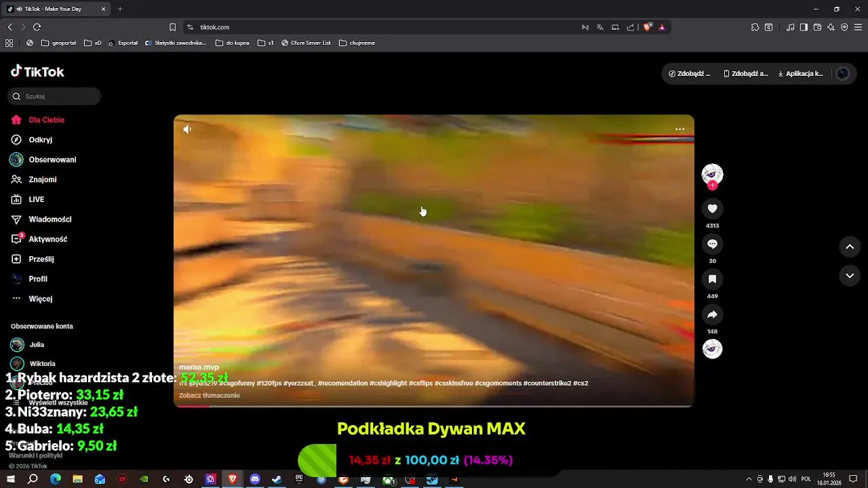Share video using the arrow icon
Image resolution: width=868 pixels, height=488 pixels.
point(712,314)
